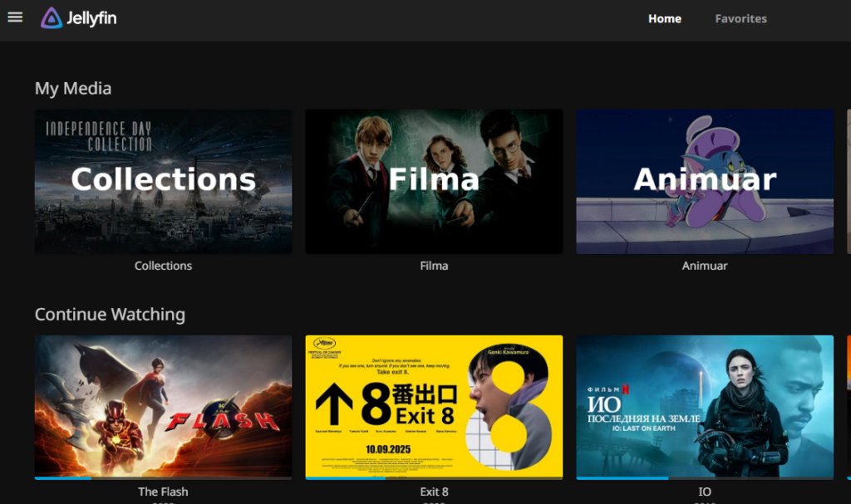
Task: Resume The Flash from its poster
Action: click(163, 405)
